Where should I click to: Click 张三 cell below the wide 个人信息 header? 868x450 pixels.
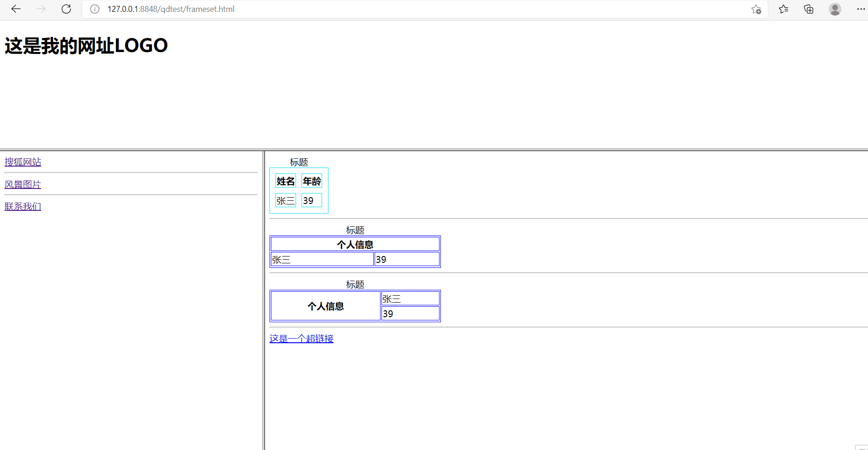click(x=322, y=259)
